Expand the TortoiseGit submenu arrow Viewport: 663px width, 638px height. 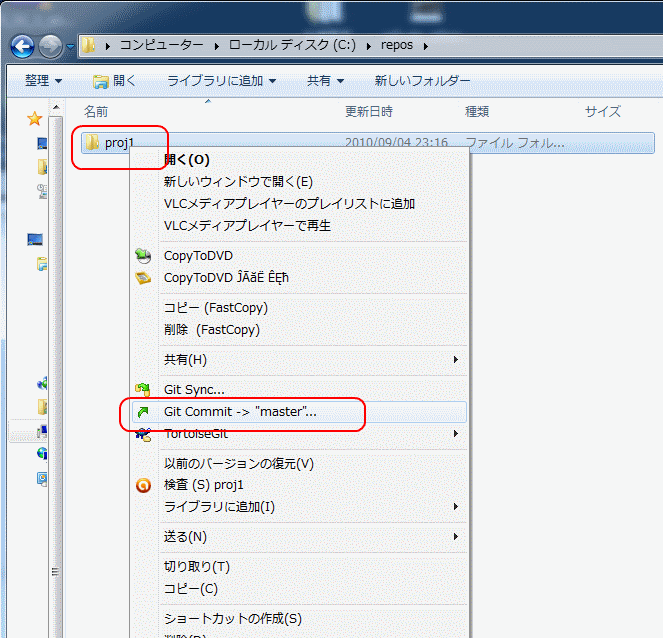point(455,433)
